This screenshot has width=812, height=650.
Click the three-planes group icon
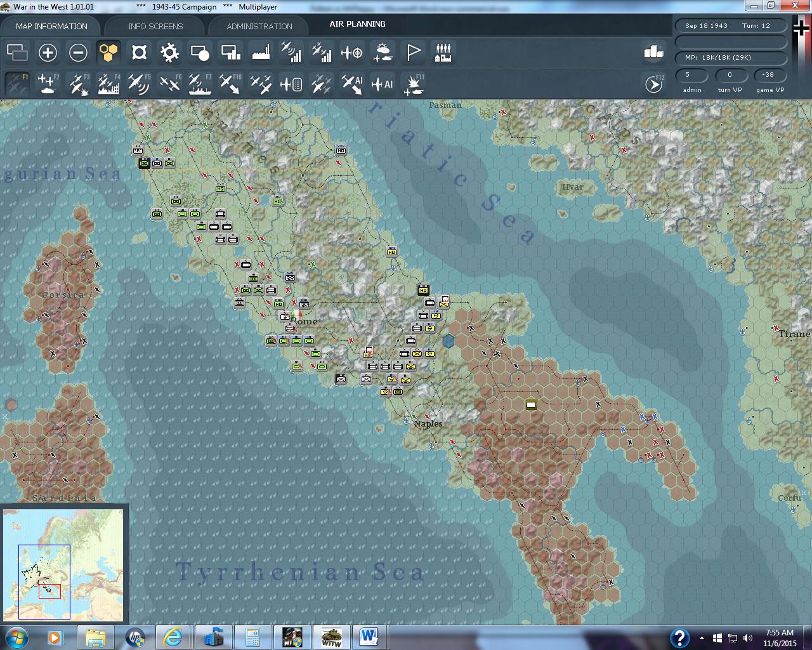coord(261,84)
